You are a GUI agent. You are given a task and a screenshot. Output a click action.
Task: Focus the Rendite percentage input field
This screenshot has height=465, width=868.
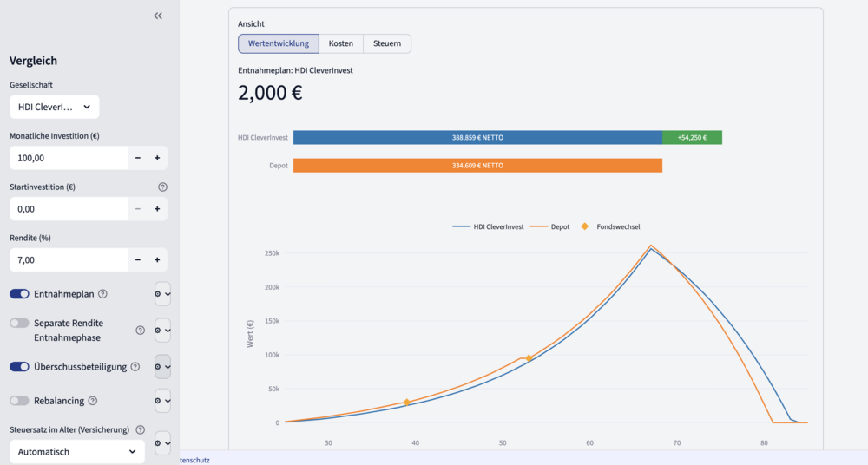click(x=69, y=259)
